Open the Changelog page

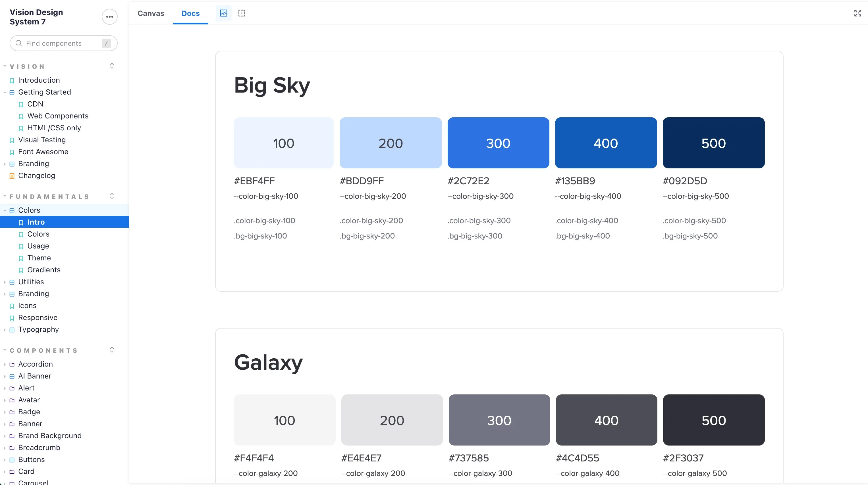pos(36,175)
